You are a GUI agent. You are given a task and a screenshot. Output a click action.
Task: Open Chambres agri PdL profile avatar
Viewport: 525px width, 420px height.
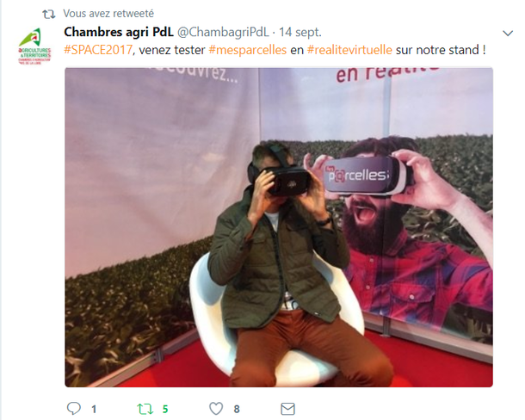tap(34, 46)
